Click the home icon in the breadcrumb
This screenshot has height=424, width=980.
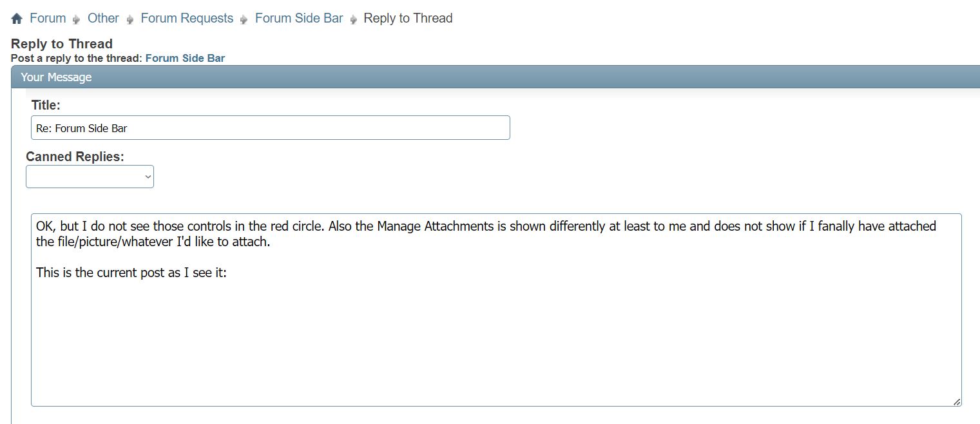(x=17, y=19)
